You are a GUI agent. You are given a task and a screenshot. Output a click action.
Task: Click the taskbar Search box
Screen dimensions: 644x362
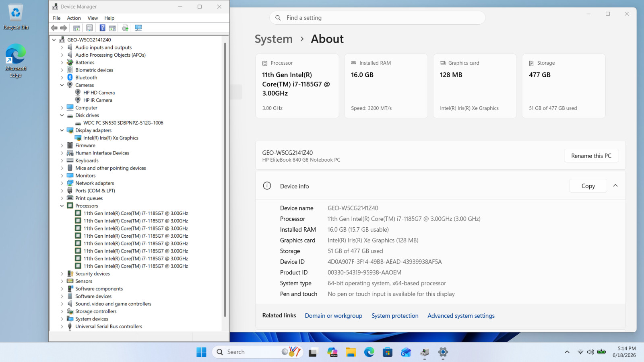pyautogui.click(x=258, y=352)
